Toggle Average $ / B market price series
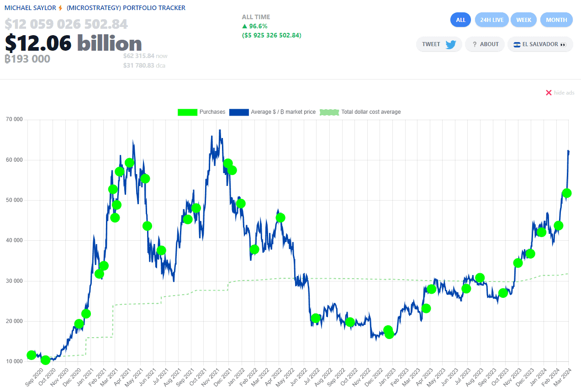Viewport: 581px width, 392px height. pyautogui.click(x=272, y=112)
